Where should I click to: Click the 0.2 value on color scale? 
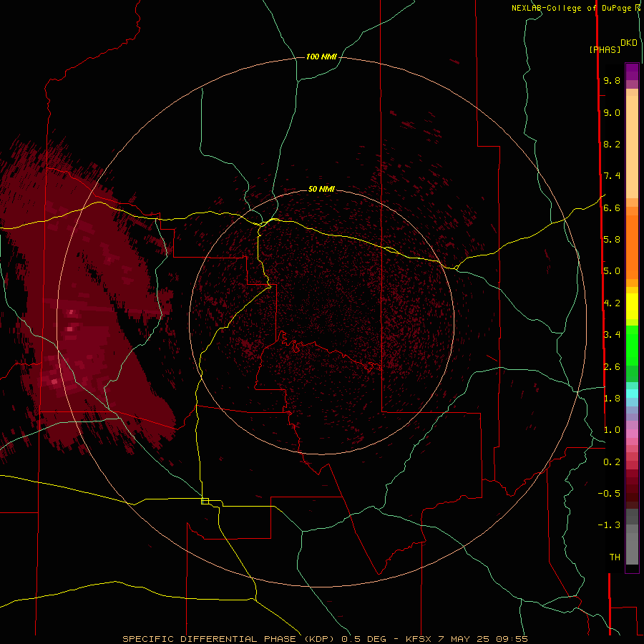pyautogui.click(x=612, y=462)
